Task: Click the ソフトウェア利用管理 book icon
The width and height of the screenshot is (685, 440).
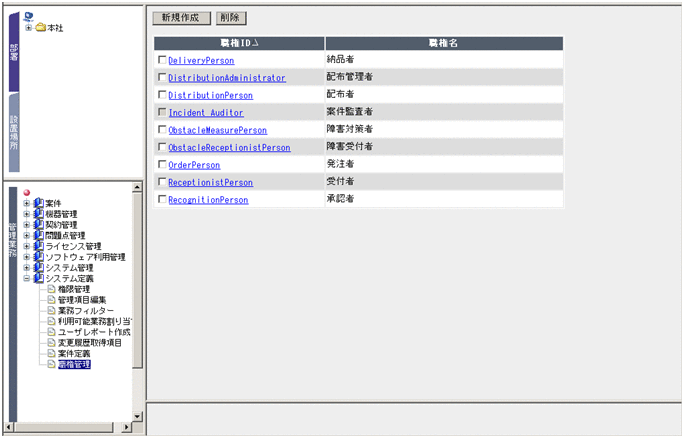Action: [39, 257]
